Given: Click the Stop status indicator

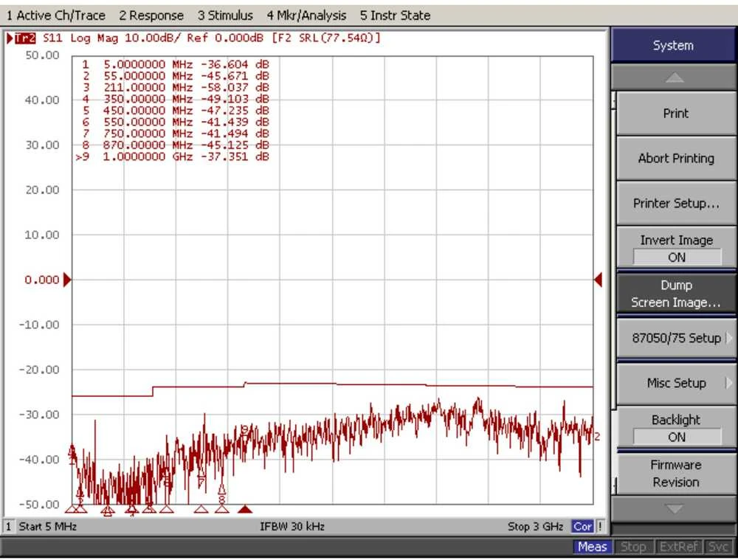Looking at the screenshot, I should 633,547.
